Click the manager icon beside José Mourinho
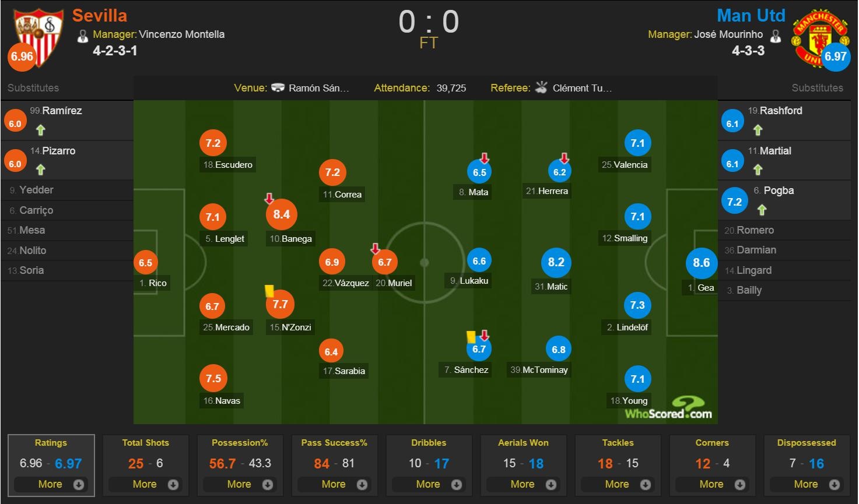The height and width of the screenshot is (504, 859). click(x=777, y=35)
